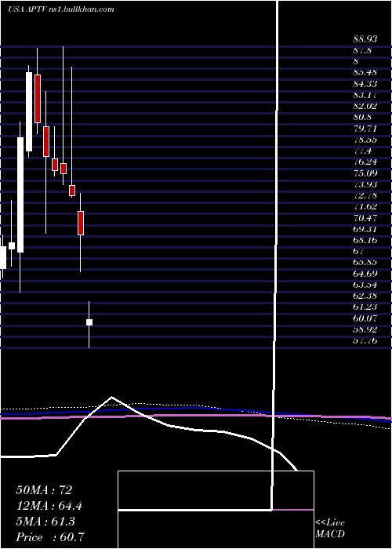This screenshot has width=392, height=549.
Task: Select the 77.4 price label
Action: 362,151
